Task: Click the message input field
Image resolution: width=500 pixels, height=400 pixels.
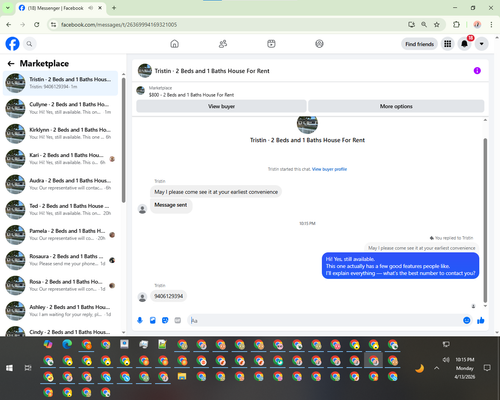Action: 325,320
